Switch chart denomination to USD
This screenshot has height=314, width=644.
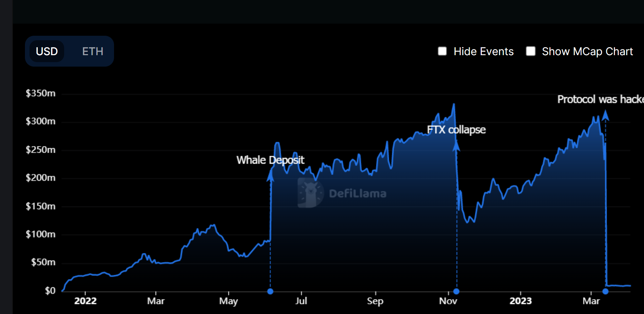click(47, 51)
